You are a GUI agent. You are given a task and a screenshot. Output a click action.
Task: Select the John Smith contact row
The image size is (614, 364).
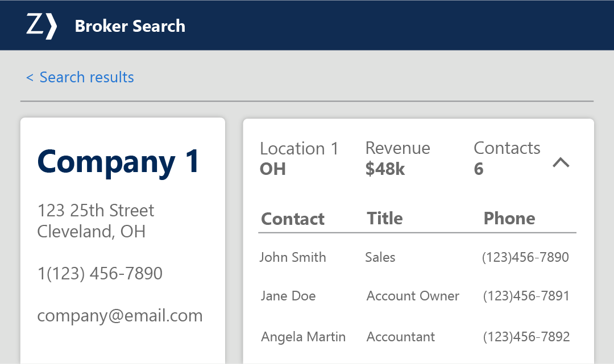pos(293,257)
